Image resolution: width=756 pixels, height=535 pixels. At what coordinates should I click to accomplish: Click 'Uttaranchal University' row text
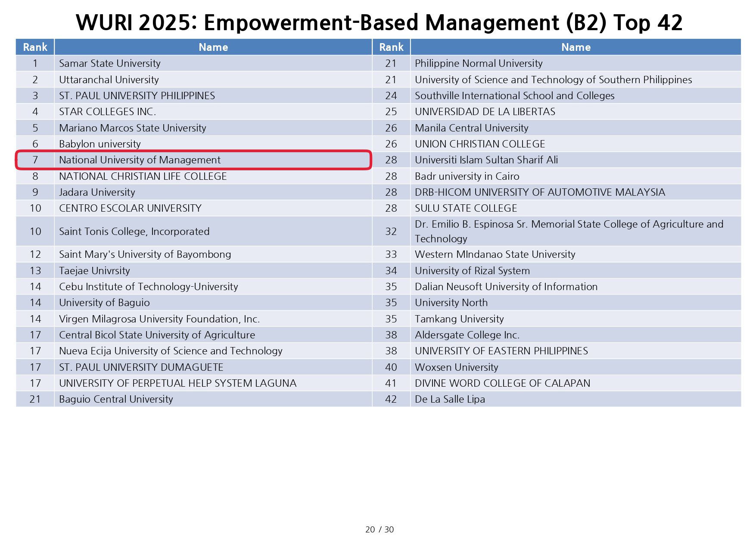tap(109, 80)
